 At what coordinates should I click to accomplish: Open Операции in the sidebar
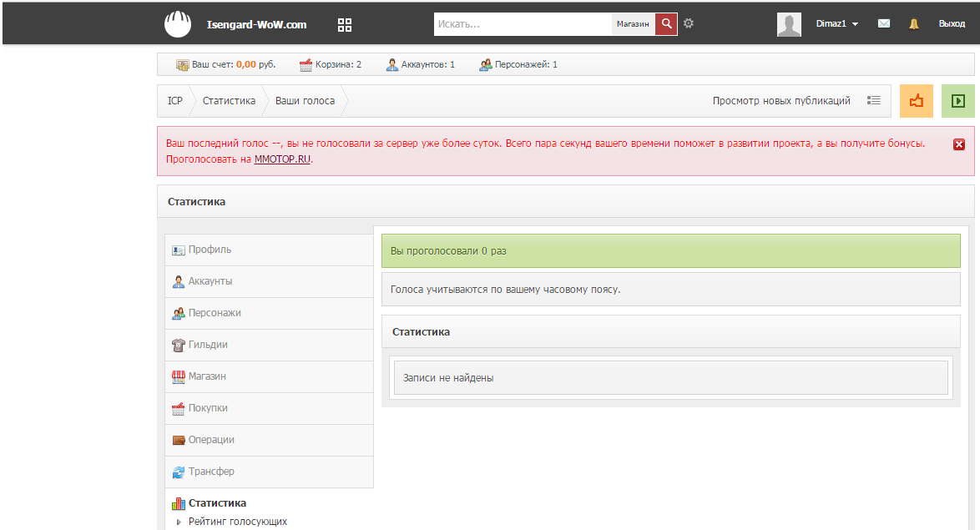tap(269, 440)
